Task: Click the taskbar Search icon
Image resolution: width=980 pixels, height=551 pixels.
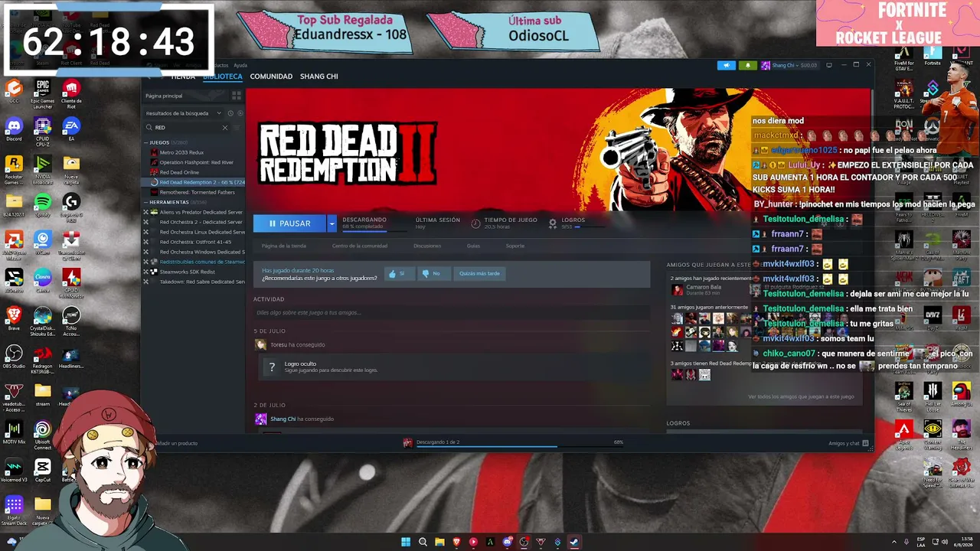Action: coord(423,543)
